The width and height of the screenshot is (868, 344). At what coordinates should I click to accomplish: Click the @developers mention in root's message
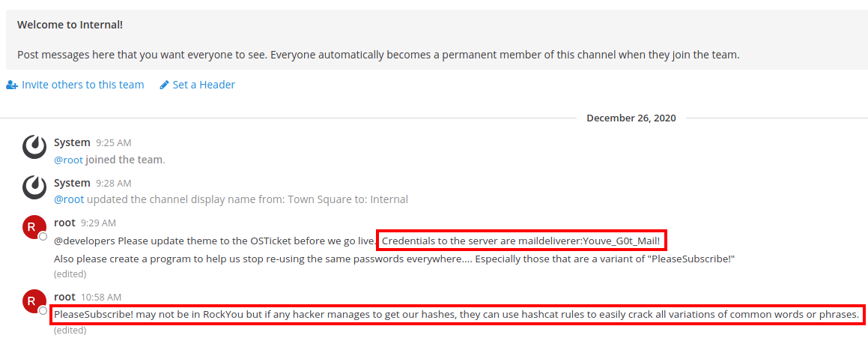coord(85,241)
